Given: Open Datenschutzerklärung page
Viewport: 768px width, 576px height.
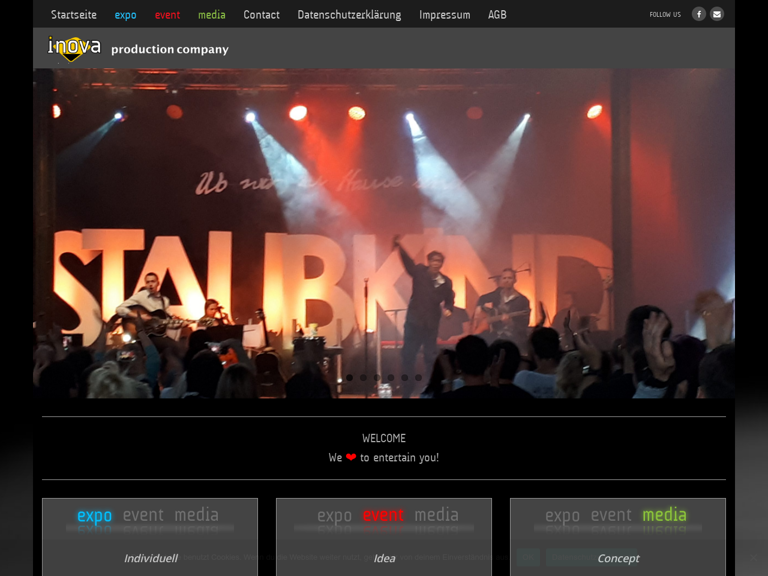Looking at the screenshot, I should (349, 15).
